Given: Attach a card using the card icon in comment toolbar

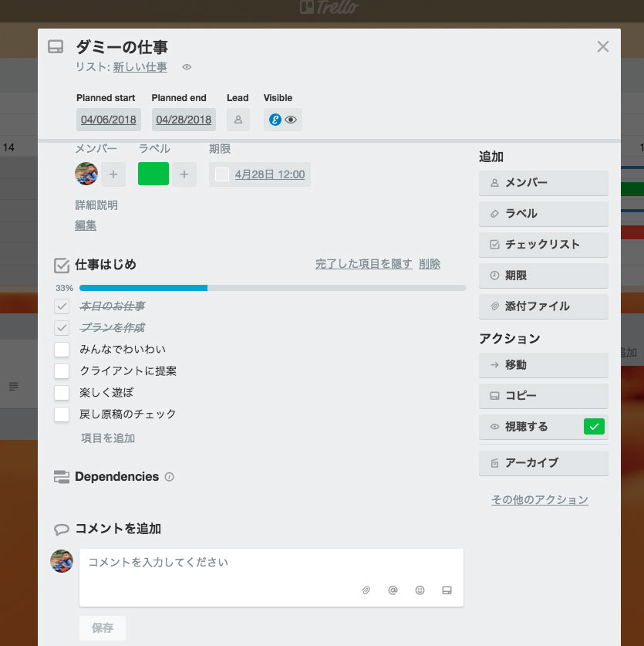Looking at the screenshot, I should pos(447,590).
